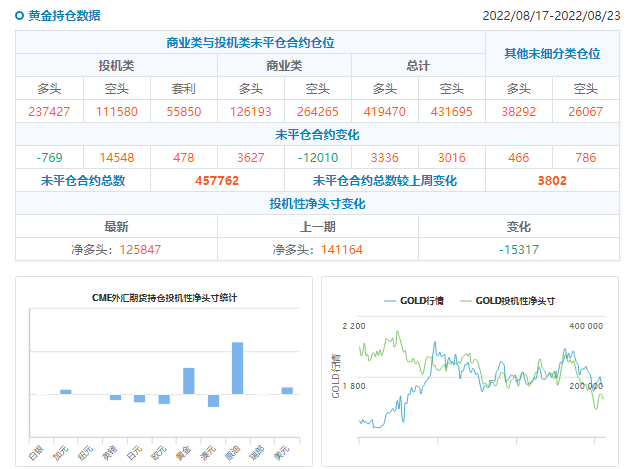634x469 pixels.
Task: Click the 欧元 bar in the chart
Action: pyautogui.click(x=164, y=399)
